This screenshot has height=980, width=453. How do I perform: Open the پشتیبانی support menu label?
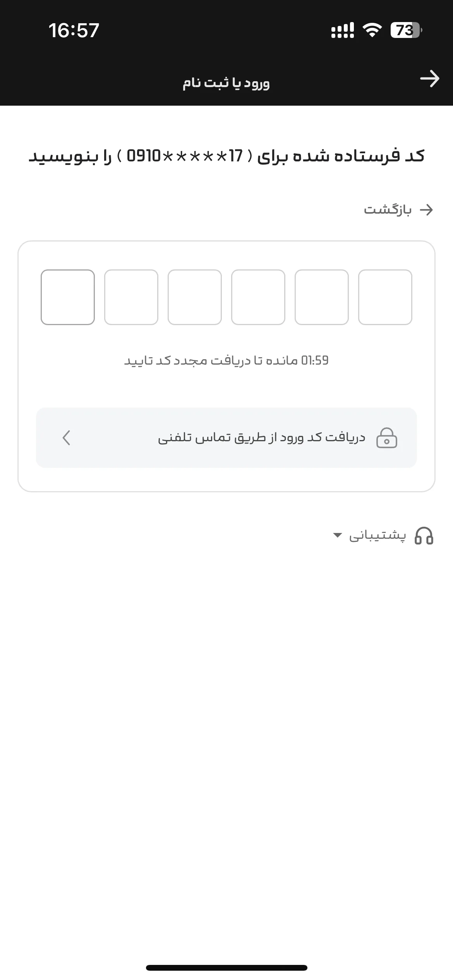click(x=377, y=536)
